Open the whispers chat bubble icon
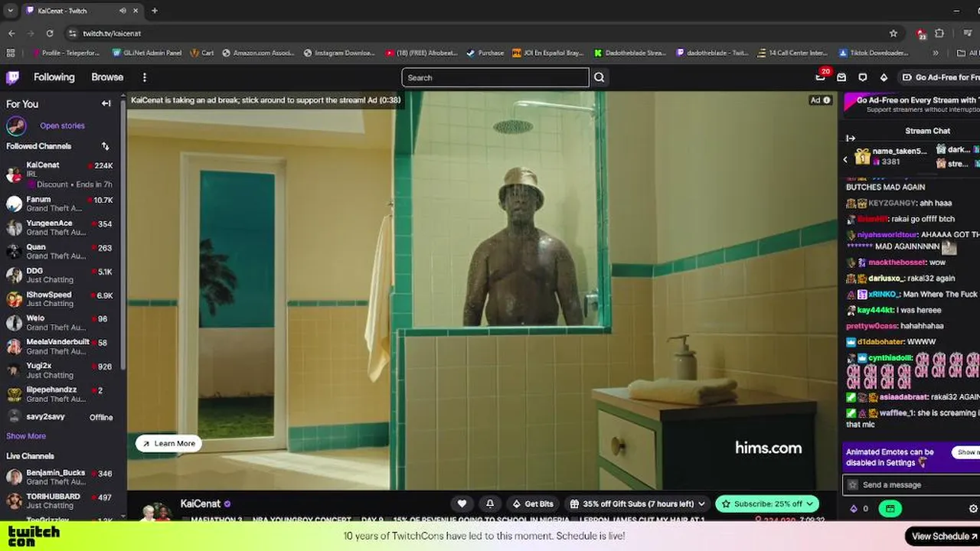The image size is (980, 551). point(862,77)
